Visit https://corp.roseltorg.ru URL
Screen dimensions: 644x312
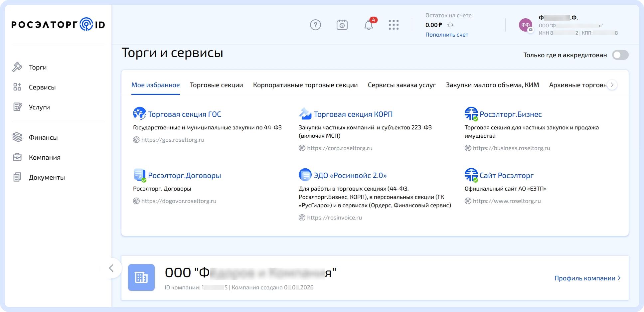coord(340,148)
